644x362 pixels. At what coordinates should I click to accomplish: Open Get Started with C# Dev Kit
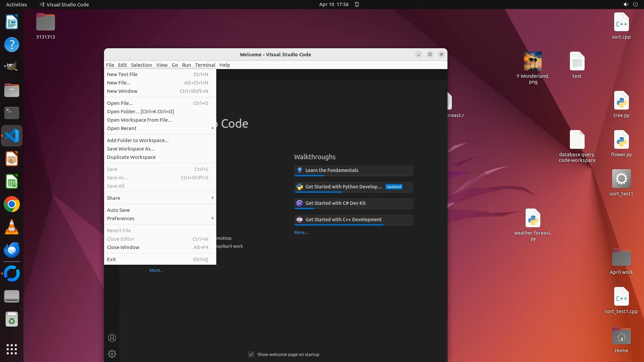point(335,203)
